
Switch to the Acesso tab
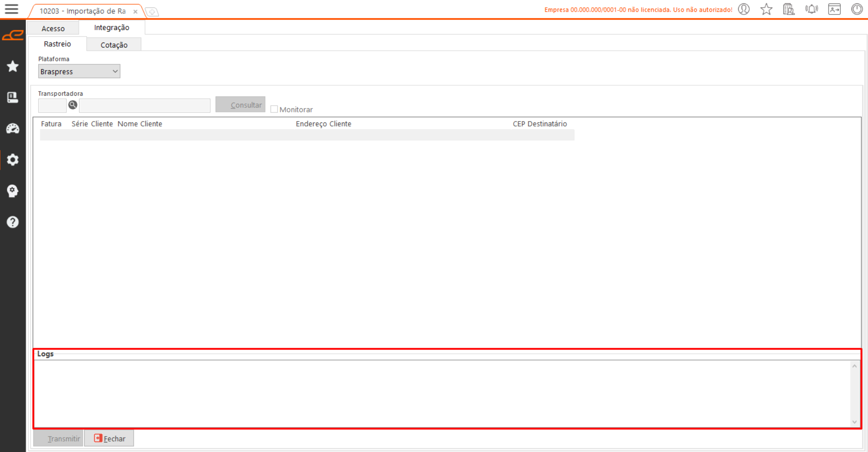click(53, 29)
